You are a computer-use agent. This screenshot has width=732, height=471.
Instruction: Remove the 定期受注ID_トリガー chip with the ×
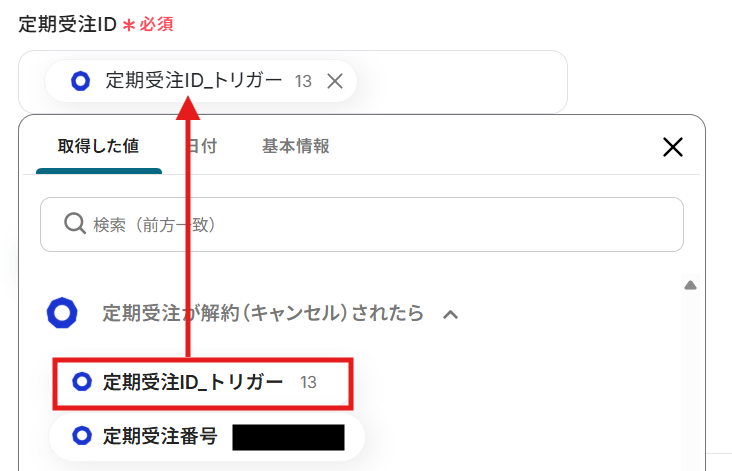pos(335,82)
